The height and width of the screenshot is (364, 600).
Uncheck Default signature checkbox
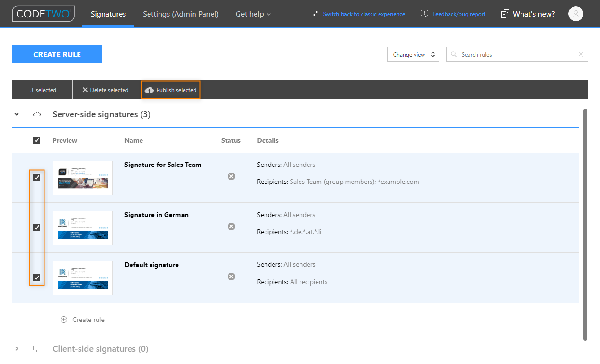[37, 277]
